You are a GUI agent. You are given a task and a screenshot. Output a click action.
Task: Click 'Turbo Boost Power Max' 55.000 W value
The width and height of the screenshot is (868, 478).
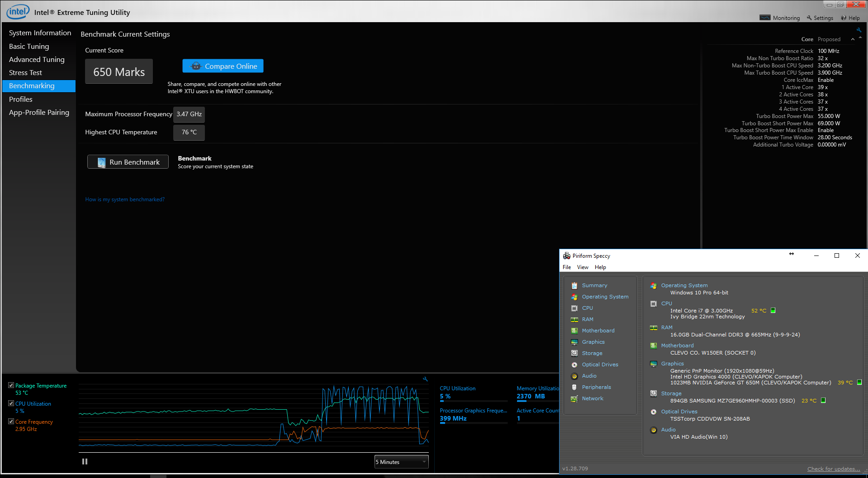point(829,116)
